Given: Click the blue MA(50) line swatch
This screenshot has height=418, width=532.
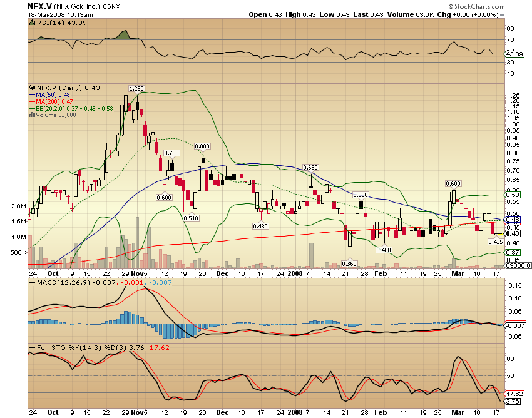Looking at the screenshot, I should point(31,95).
